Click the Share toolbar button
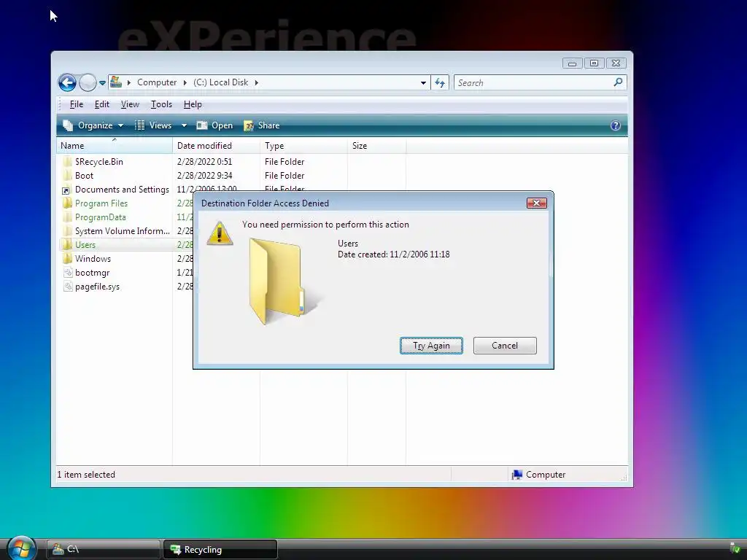The height and width of the screenshot is (560, 747). 262,125
